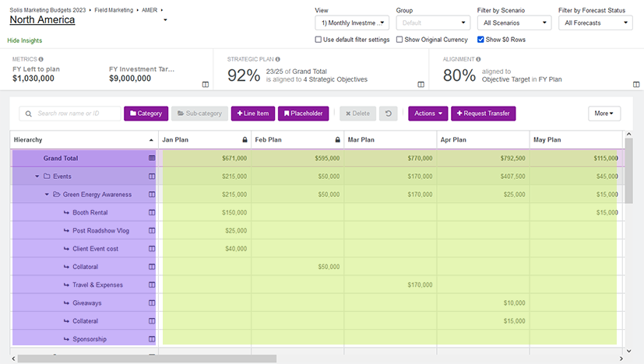Enable Show Original Currency checkbox
This screenshot has width=644, height=364.
(399, 40)
